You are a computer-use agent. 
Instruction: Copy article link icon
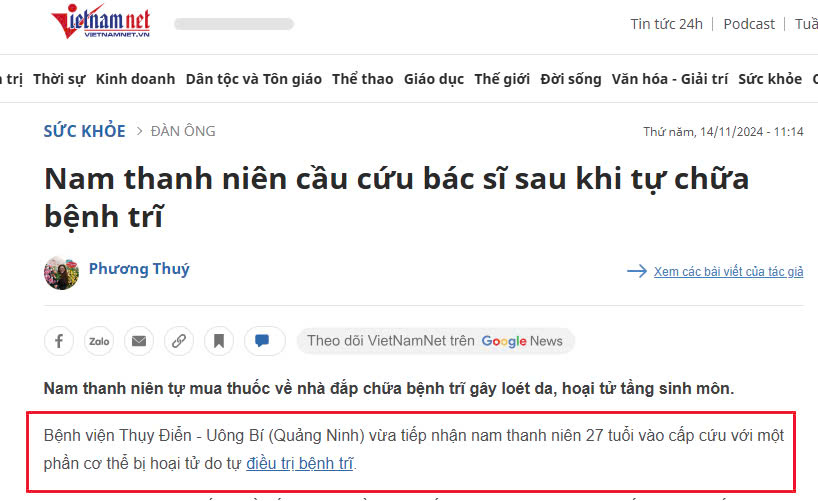coord(179,341)
